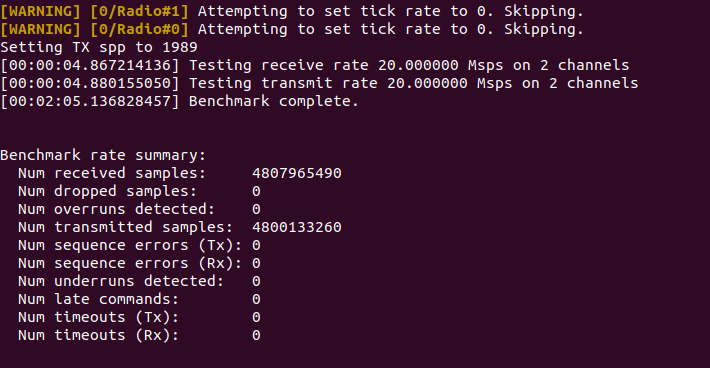Viewport: 710px width, 368px height.
Task: Click the 'Num timeouts (Rx)' label
Action: [x=98, y=335]
